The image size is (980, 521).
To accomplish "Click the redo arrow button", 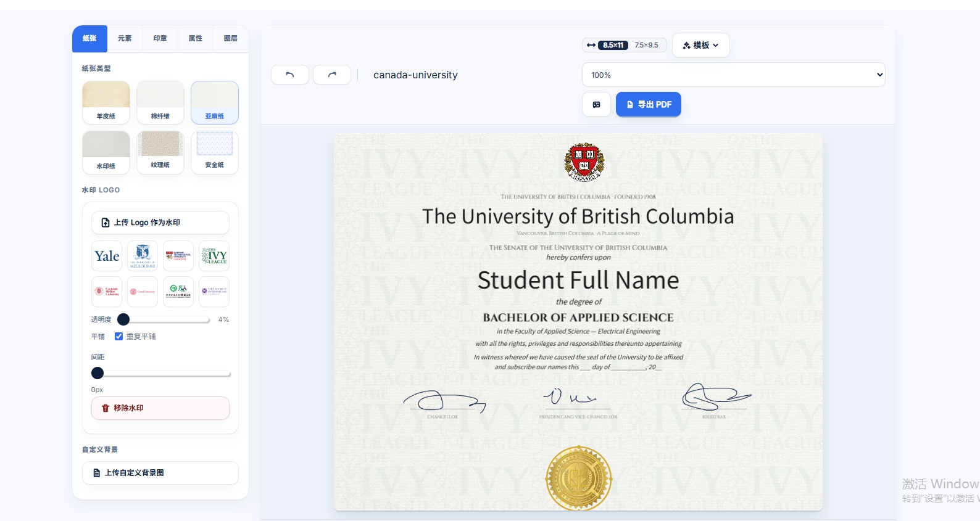I will (332, 75).
